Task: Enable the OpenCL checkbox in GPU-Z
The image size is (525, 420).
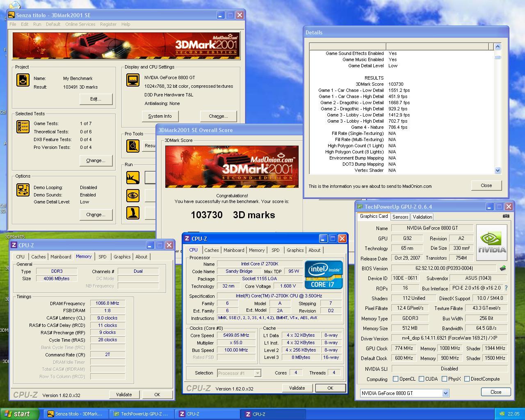Action: [395, 379]
